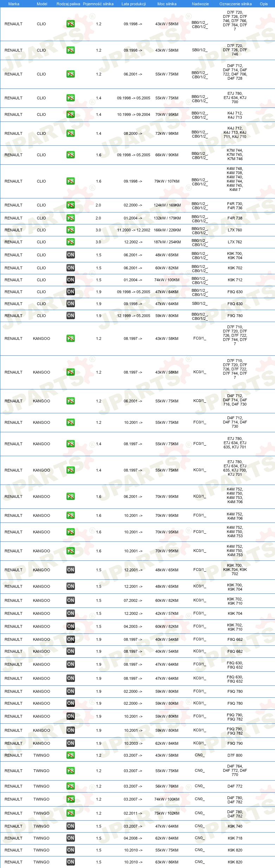
Task: Select the engine code cell K9K 712
Action: pyautogui.click(x=235, y=280)
